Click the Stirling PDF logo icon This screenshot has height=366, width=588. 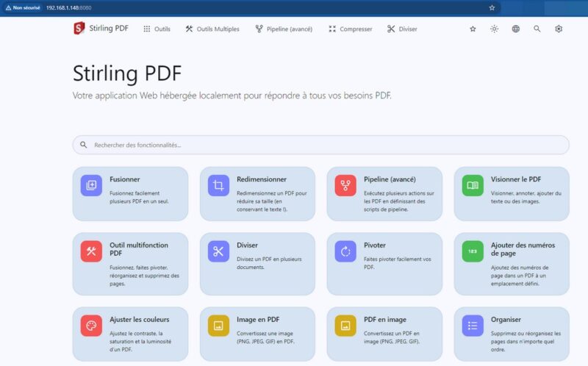(x=79, y=29)
